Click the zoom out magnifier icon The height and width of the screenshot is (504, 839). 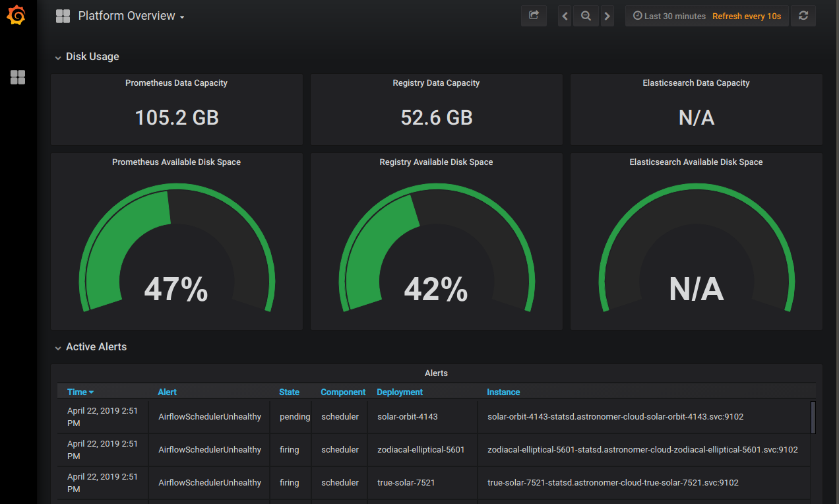[585, 16]
